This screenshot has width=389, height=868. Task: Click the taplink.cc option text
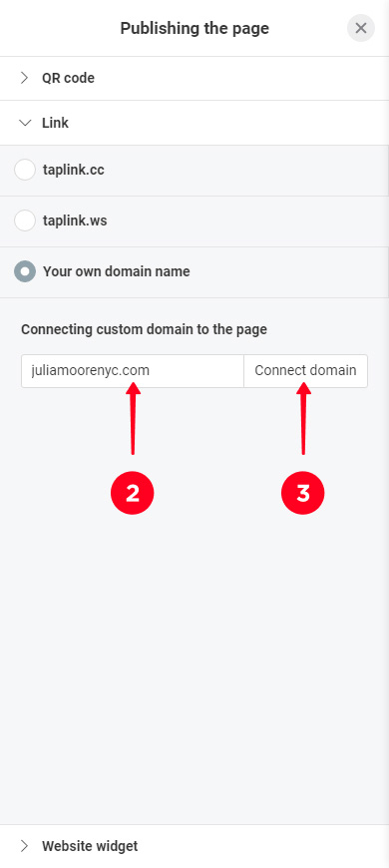[74, 170]
